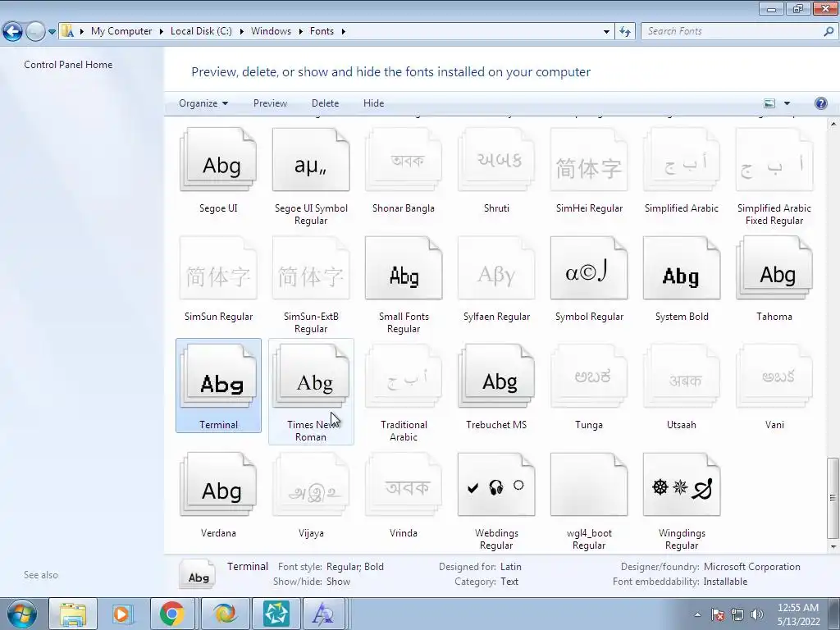Screen dimensions: 840x630
Task: Click the Delete toolbar button
Action: coord(325,103)
